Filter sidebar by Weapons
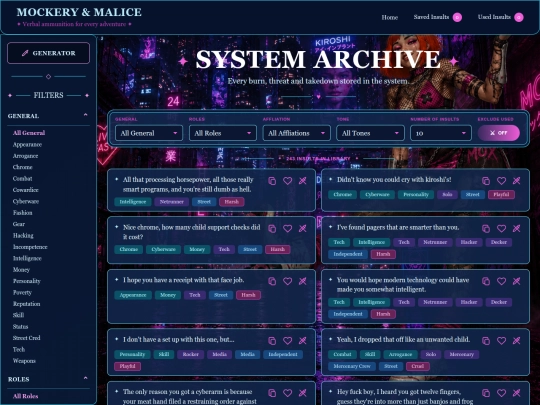 click(x=24, y=361)
